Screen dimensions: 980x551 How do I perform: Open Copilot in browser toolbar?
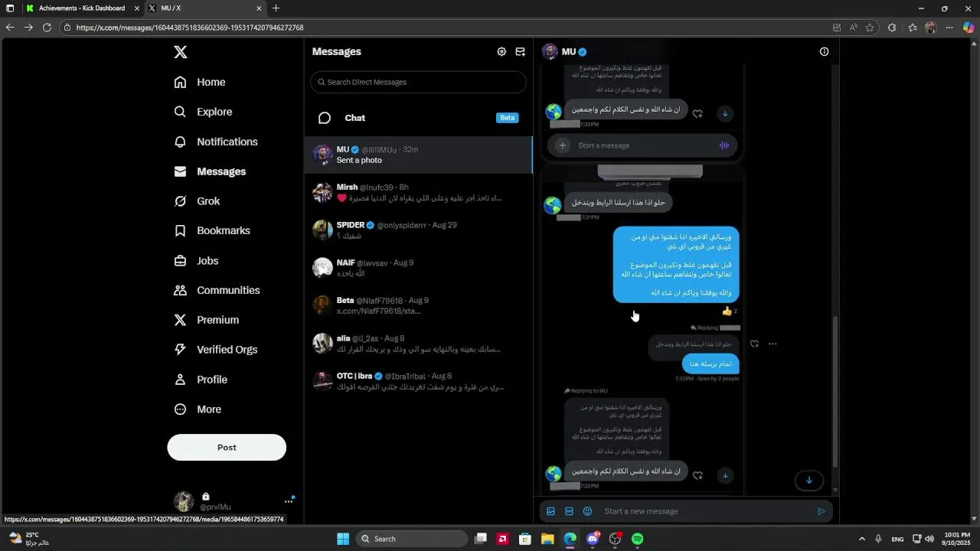(x=969, y=28)
